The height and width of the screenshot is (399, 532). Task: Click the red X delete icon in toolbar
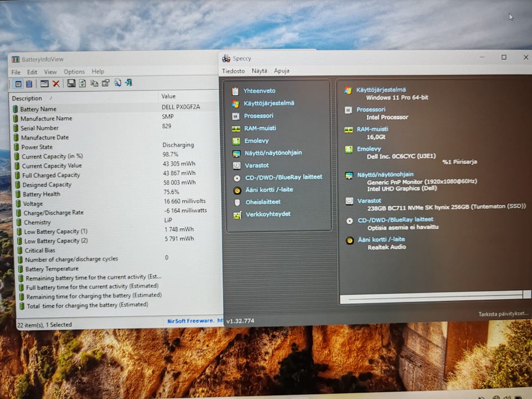tap(56, 84)
